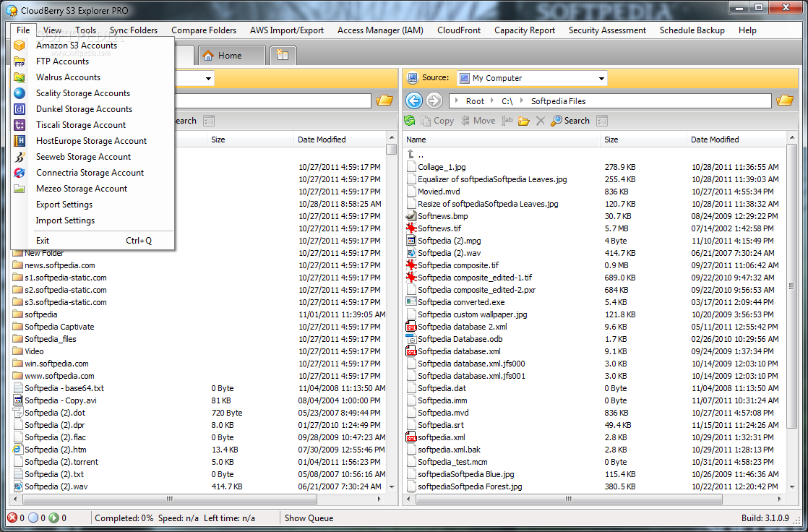
Task: Open Compare Folders menu
Action: point(204,30)
